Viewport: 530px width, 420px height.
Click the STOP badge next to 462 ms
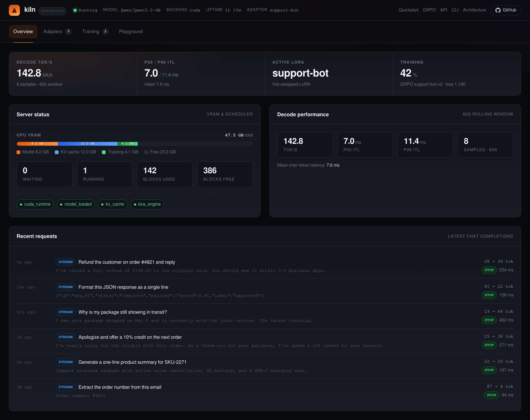(x=489, y=320)
